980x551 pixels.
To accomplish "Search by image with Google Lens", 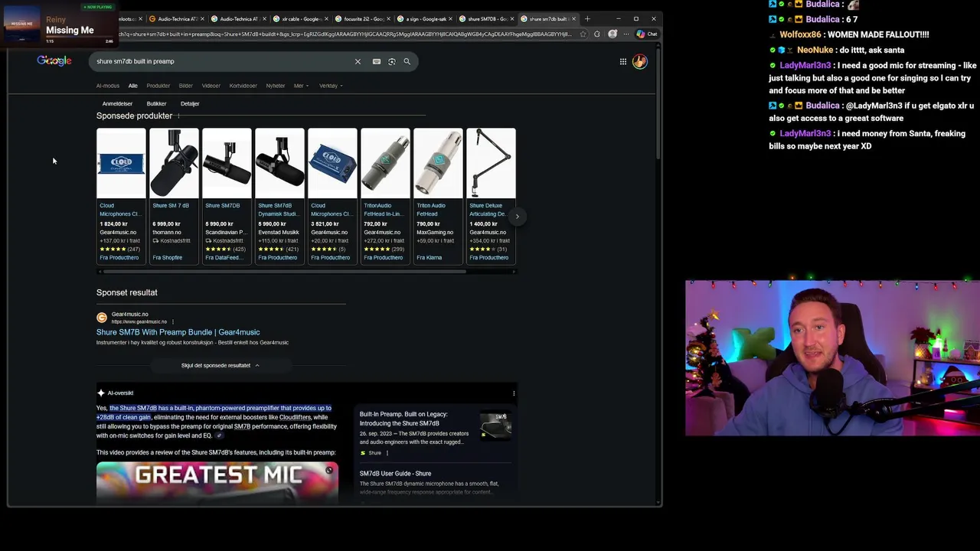I will pos(392,61).
